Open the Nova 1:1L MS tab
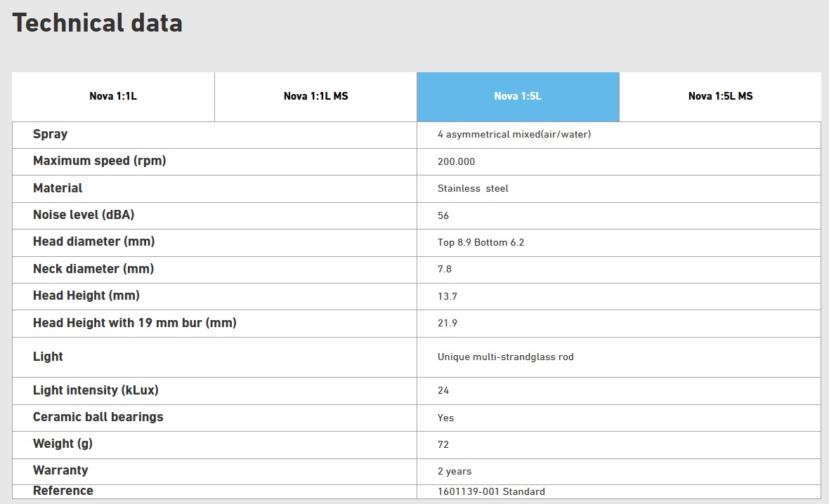Screen dimensions: 829x504 315,97
